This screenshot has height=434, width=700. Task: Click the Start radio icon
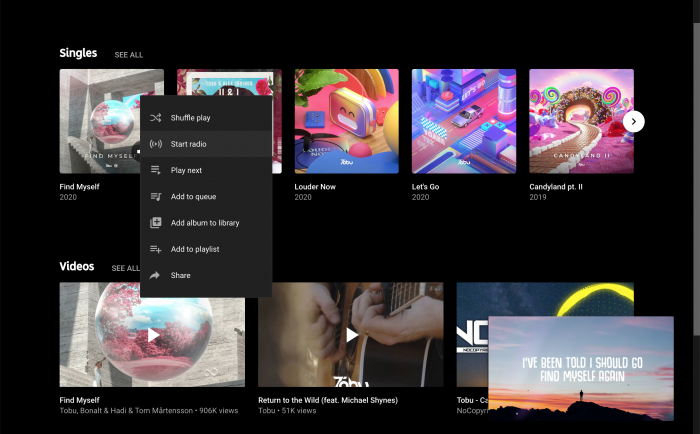point(155,144)
